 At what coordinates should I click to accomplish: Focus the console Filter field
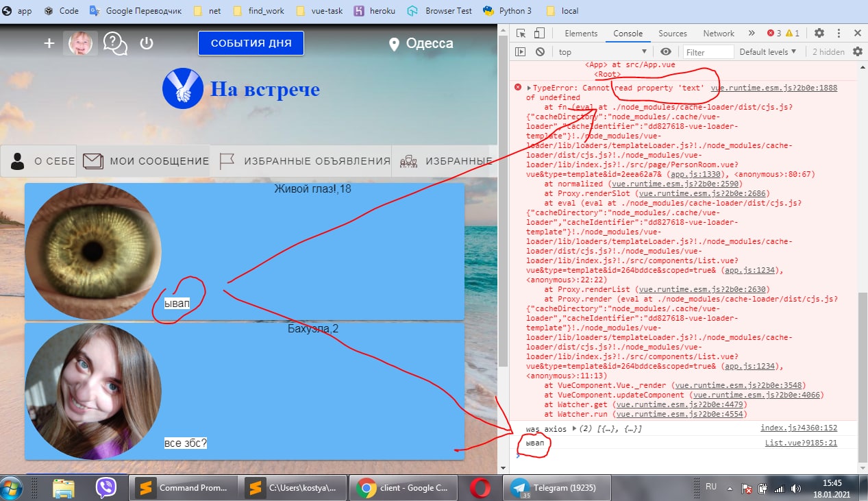pos(708,52)
